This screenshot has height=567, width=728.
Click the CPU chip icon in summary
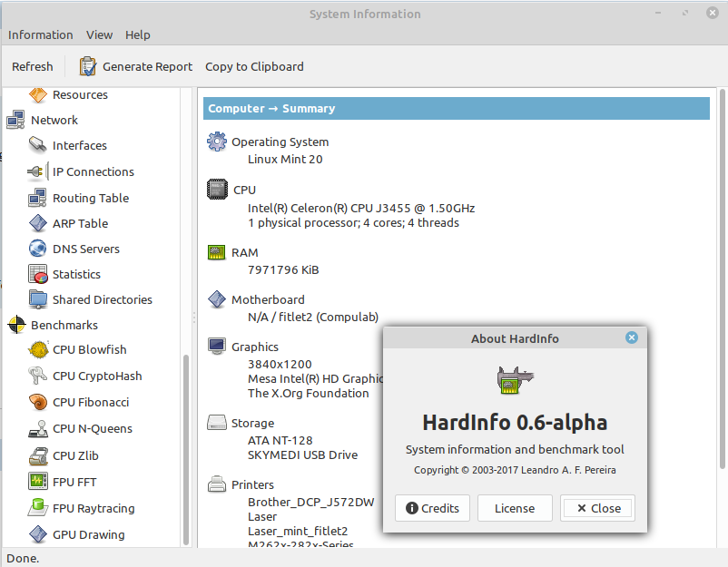[x=217, y=190]
